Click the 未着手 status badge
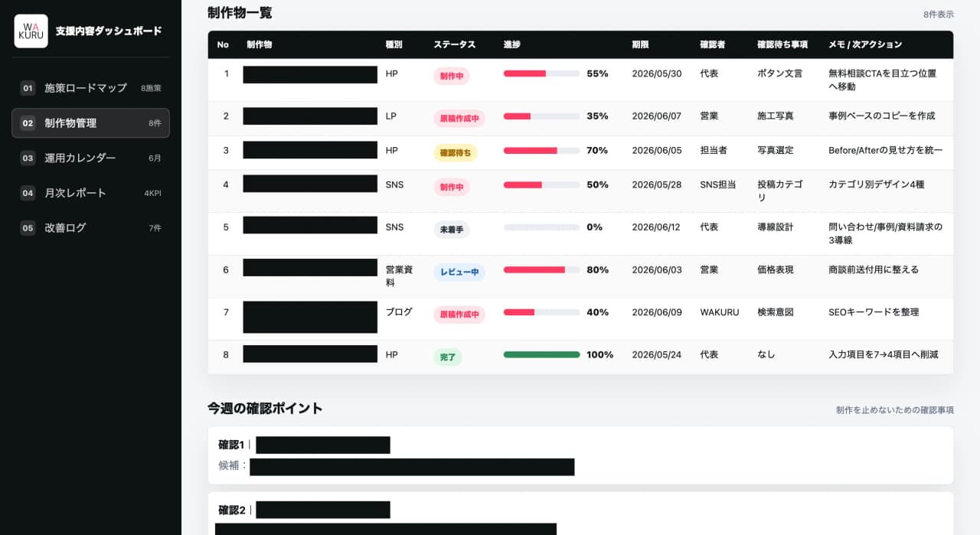Image resolution: width=980 pixels, height=535 pixels. pos(452,230)
